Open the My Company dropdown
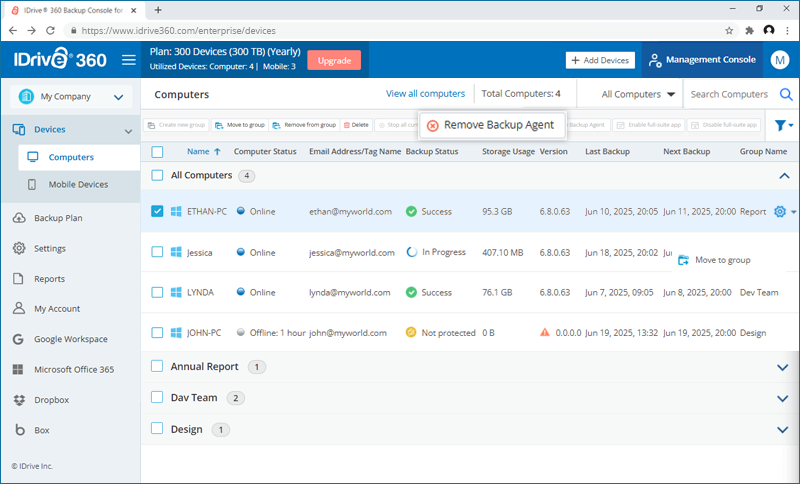The image size is (800, 484). click(x=70, y=97)
